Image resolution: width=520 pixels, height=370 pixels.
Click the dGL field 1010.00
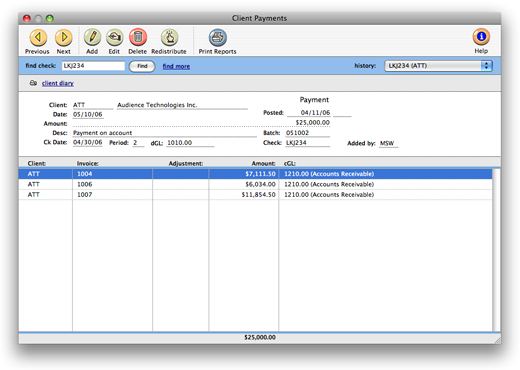pos(190,143)
